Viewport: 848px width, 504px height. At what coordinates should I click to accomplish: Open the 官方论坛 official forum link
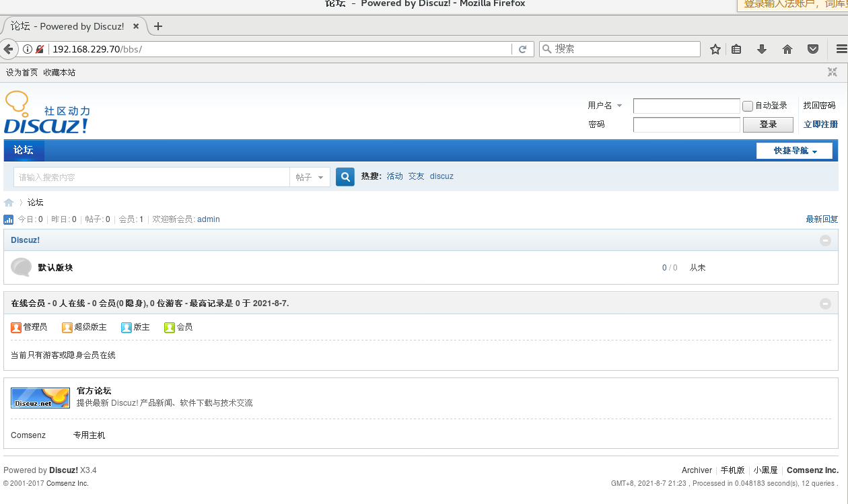pyautogui.click(x=94, y=391)
